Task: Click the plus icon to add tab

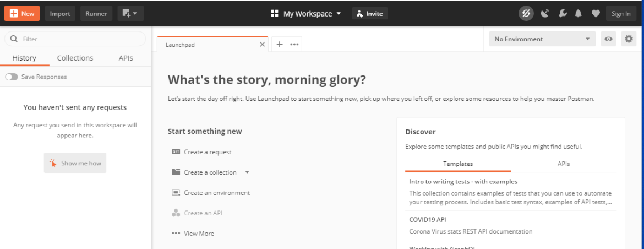Action: coord(280,45)
